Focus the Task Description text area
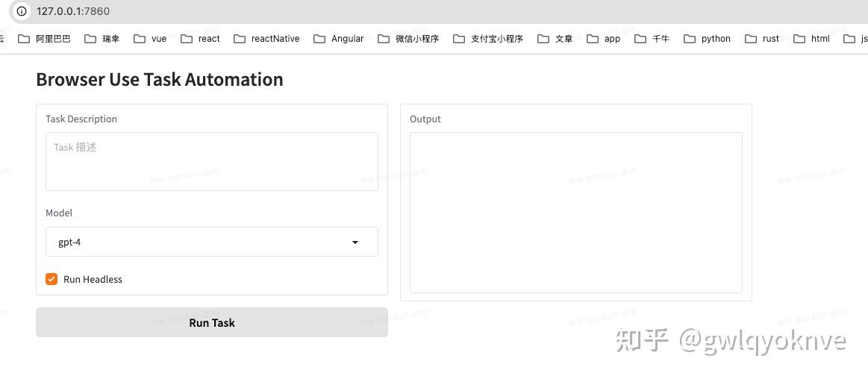The height and width of the screenshot is (379, 868). click(211, 162)
